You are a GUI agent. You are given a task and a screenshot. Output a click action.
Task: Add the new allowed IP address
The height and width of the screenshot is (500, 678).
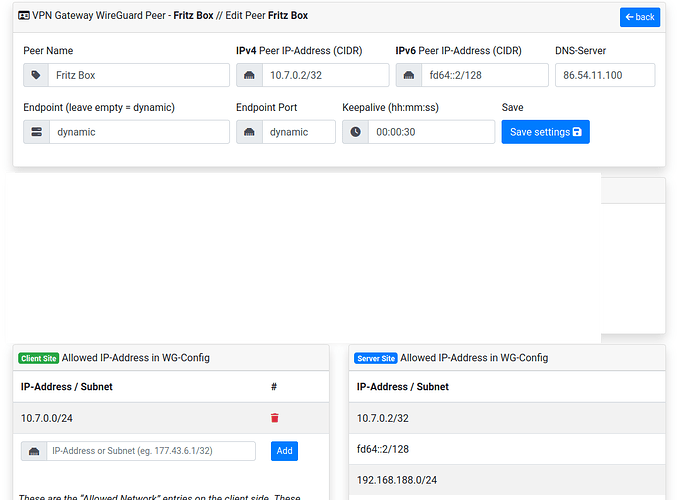(x=284, y=451)
